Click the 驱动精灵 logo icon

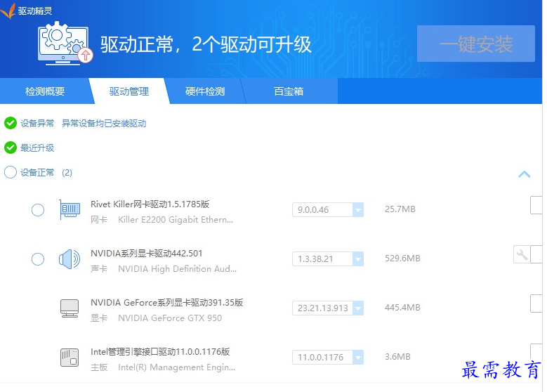pyautogui.click(x=8, y=11)
